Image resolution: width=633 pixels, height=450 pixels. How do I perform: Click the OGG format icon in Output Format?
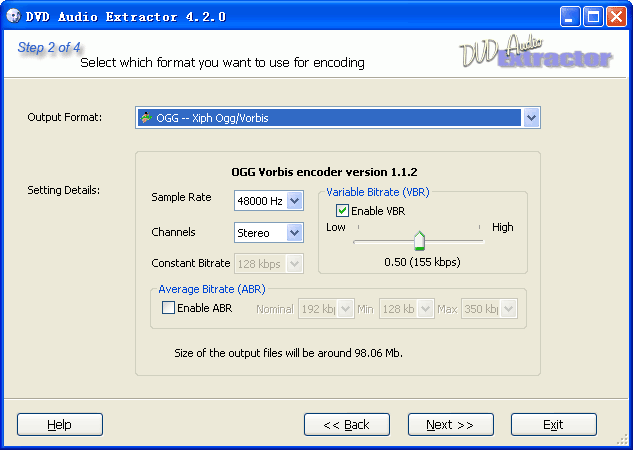pyautogui.click(x=145, y=117)
